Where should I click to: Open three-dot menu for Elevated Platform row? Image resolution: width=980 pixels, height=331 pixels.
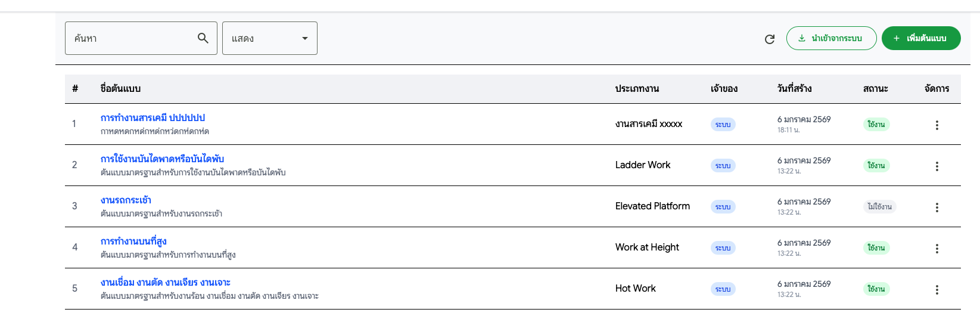pos(937,208)
